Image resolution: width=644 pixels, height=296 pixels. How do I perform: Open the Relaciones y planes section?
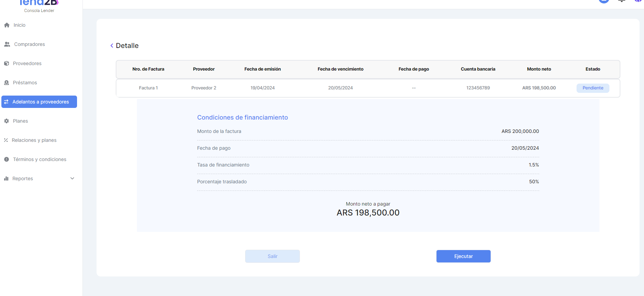34,140
